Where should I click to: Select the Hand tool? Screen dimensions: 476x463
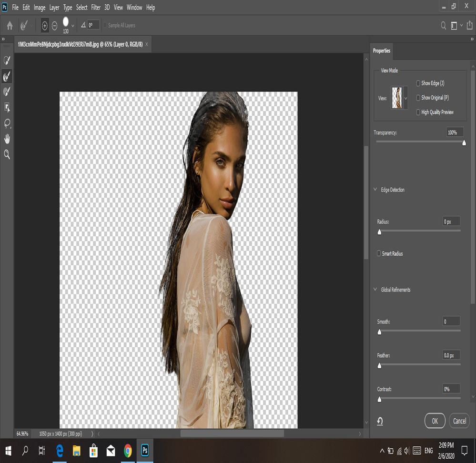[x=7, y=139]
